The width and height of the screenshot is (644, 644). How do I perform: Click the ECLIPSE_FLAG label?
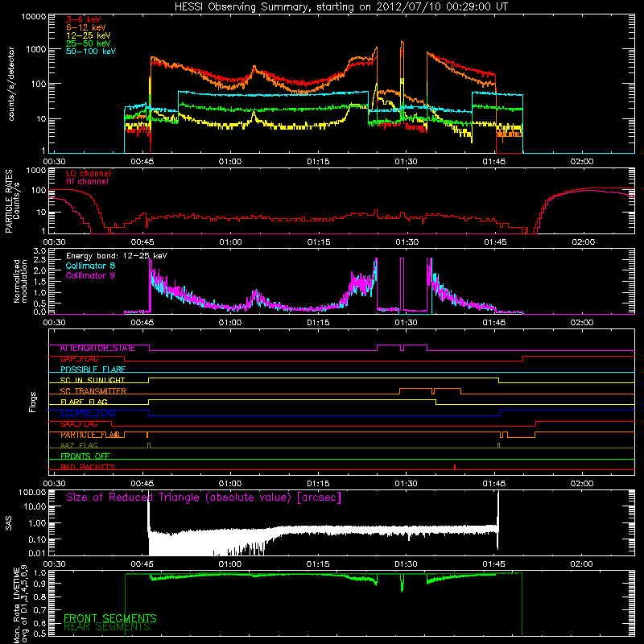point(88,413)
